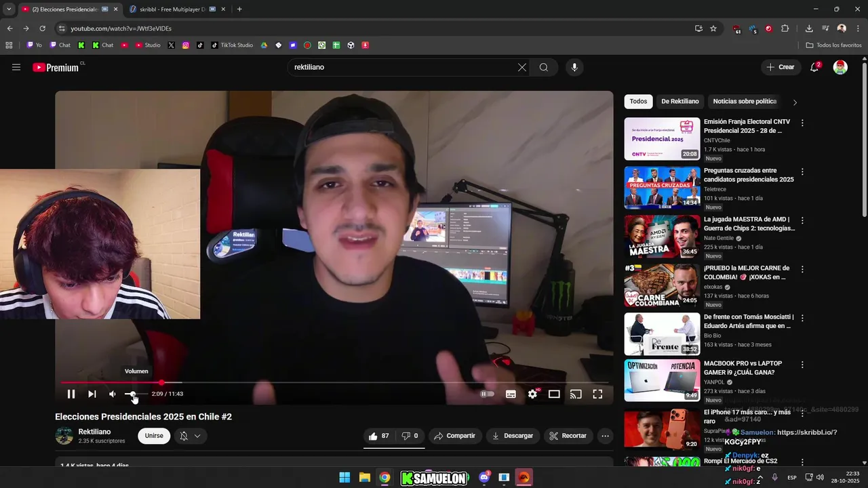Image resolution: width=868 pixels, height=488 pixels.
Task: Toggle subtitles in the video player
Action: pyautogui.click(x=511, y=394)
